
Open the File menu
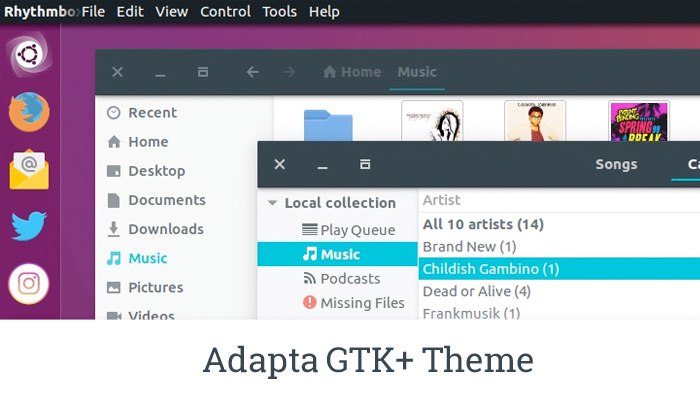93,12
